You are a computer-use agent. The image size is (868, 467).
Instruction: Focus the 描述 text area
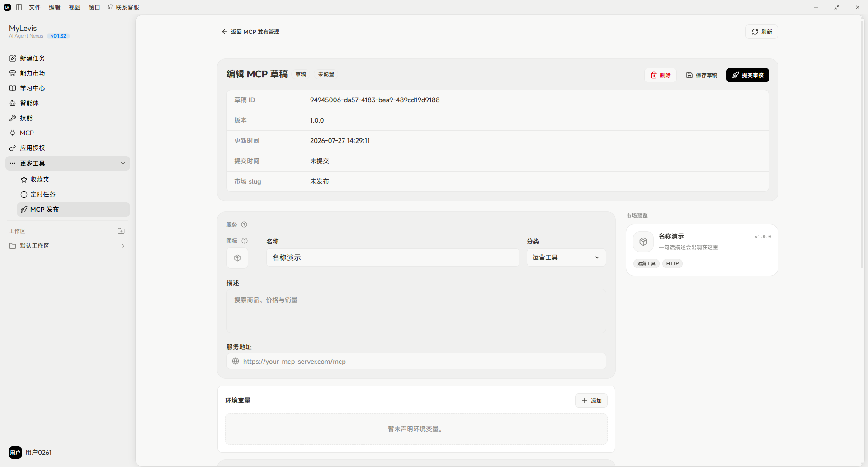(x=416, y=311)
